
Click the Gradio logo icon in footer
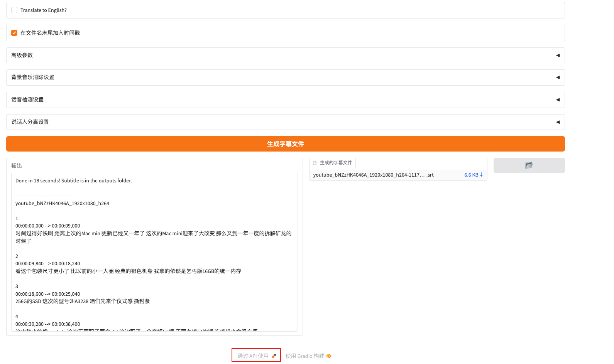pos(329,356)
